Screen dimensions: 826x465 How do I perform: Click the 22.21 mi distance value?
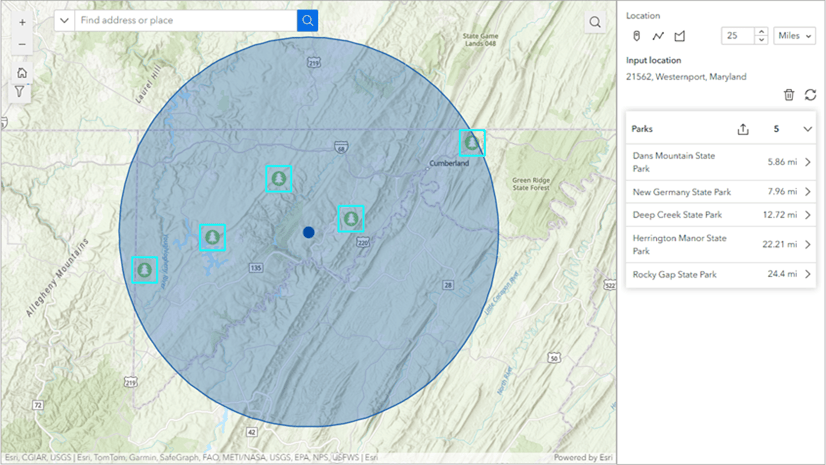780,244
